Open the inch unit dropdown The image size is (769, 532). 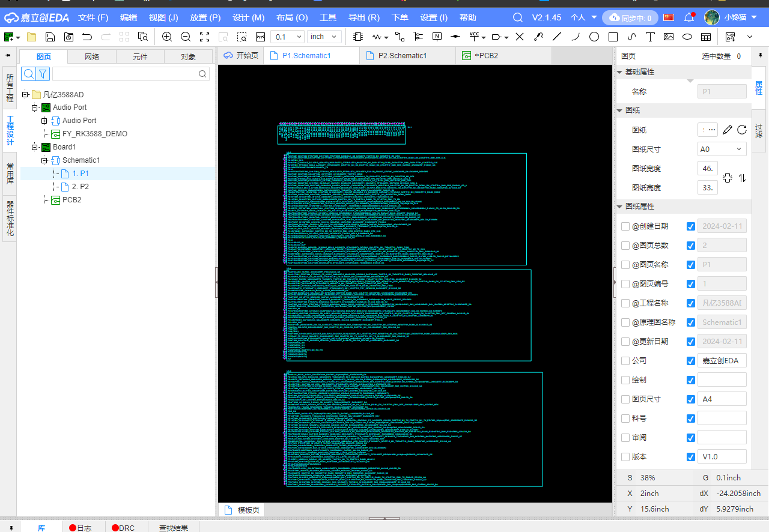(x=324, y=37)
